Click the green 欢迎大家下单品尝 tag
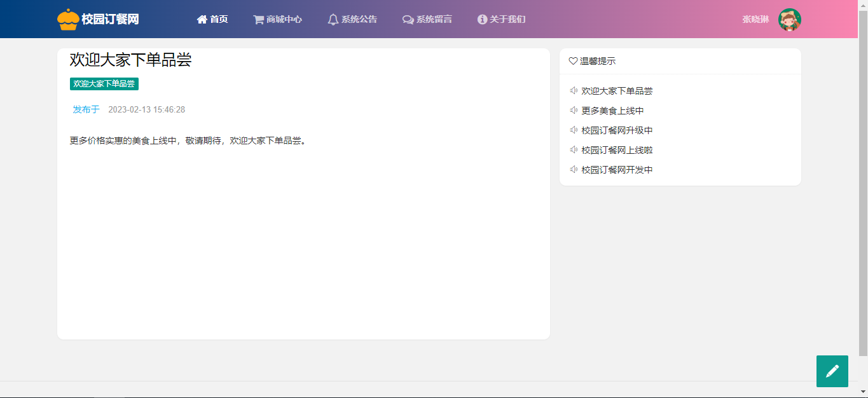This screenshot has height=398, width=868. [x=104, y=84]
